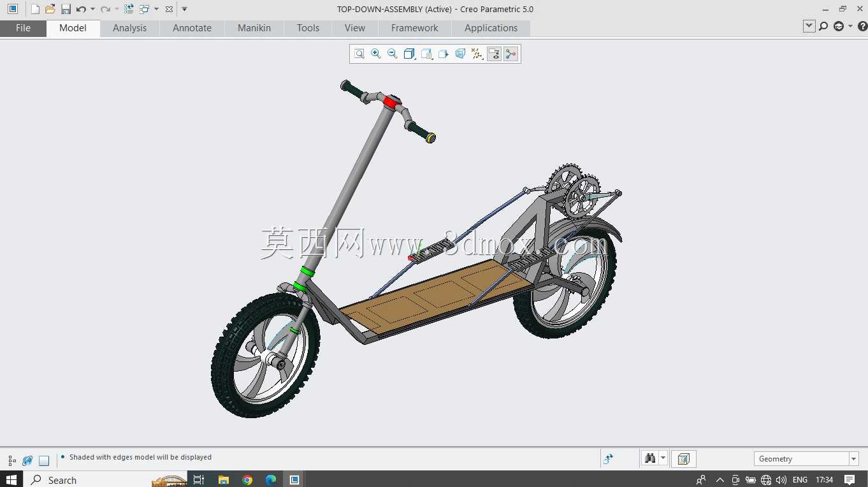Viewport: 868px width, 487px height.
Task: Click the Redo arrow icon
Action: click(x=105, y=9)
